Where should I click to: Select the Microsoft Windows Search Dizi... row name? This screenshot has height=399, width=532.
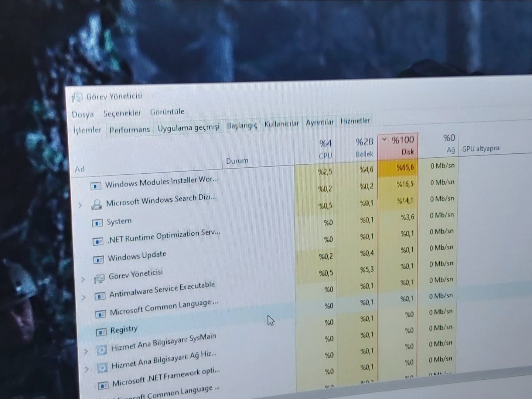(x=161, y=200)
